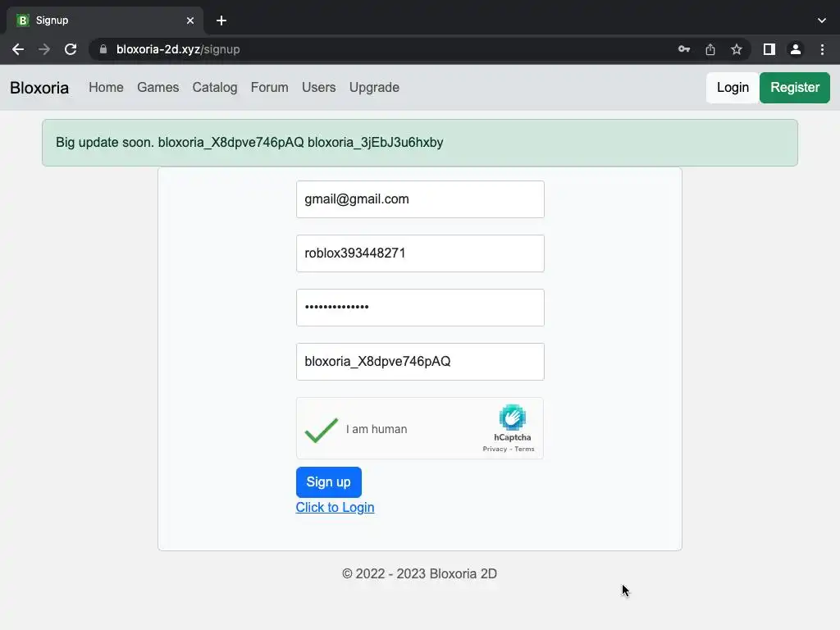Select the Signup browser tab

pyautogui.click(x=105, y=21)
